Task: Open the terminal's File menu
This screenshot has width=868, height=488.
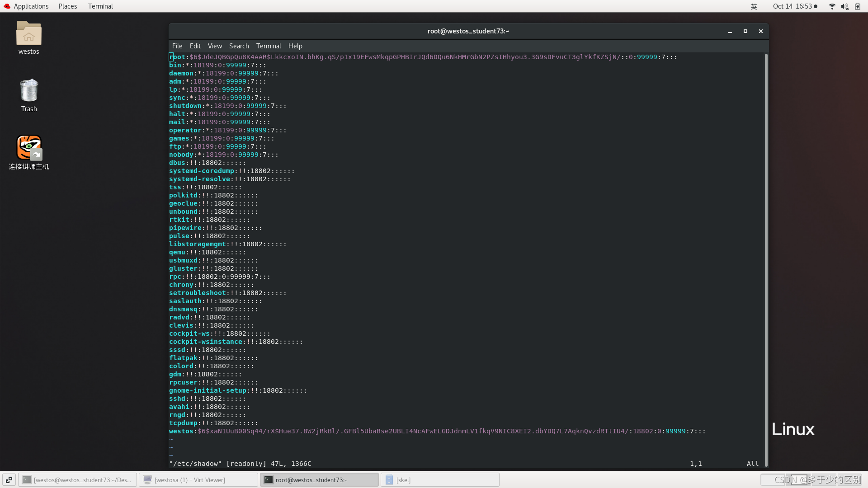Action: pyautogui.click(x=177, y=46)
